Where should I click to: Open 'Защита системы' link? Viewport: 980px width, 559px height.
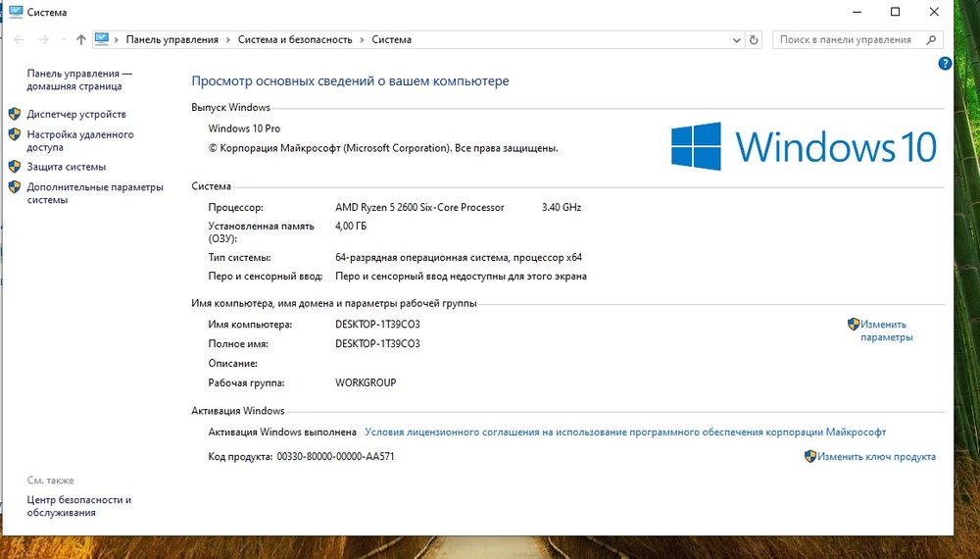coord(67,167)
